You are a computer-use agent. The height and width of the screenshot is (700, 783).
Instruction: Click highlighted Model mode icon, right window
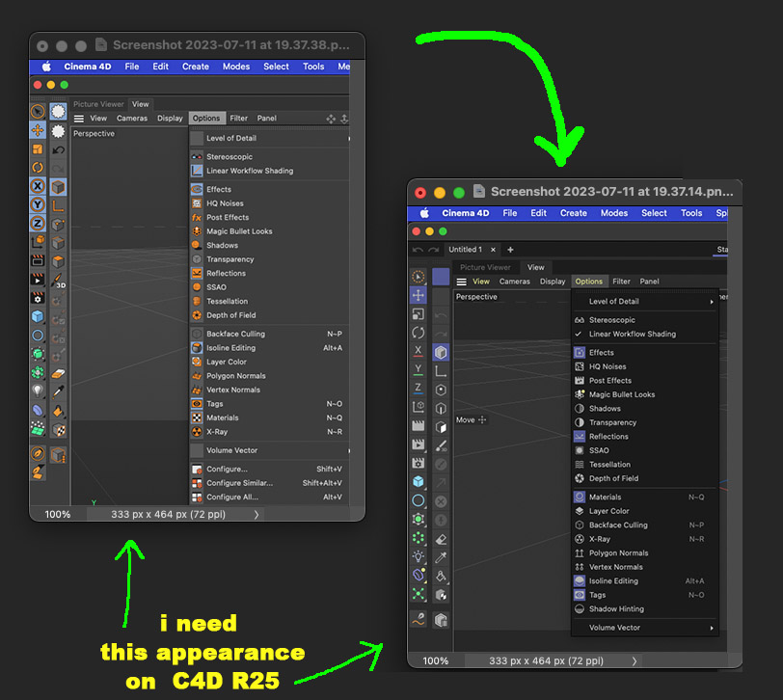(x=441, y=353)
